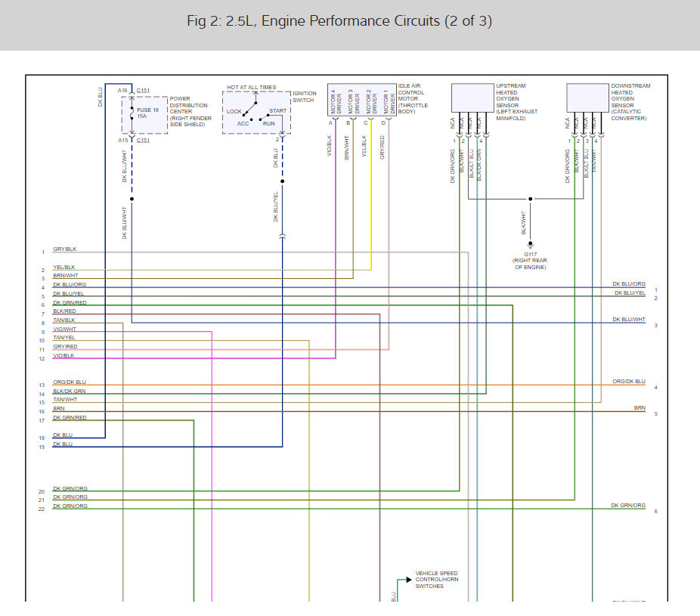Click the VIO/WHT wire label on row 9
Image resolution: width=700 pixels, height=616 pixels.
[x=65, y=329]
